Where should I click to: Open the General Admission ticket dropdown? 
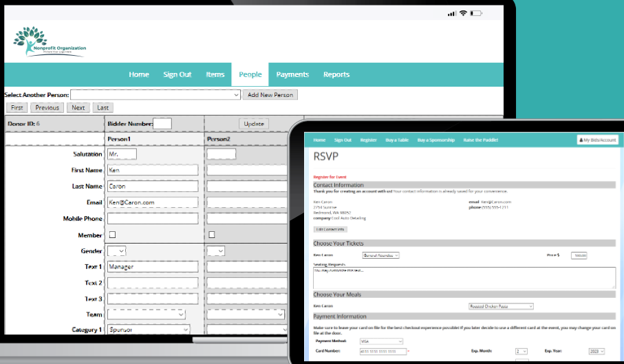click(381, 255)
